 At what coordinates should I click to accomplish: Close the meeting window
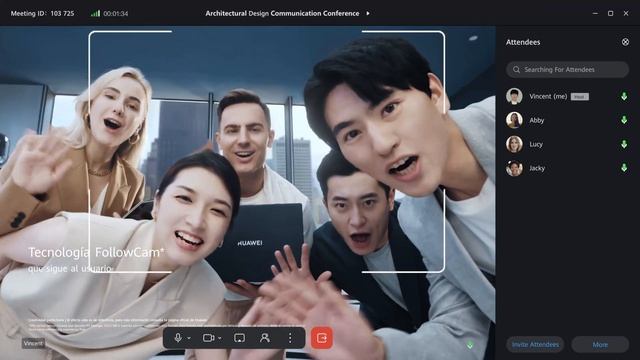[x=626, y=13]
